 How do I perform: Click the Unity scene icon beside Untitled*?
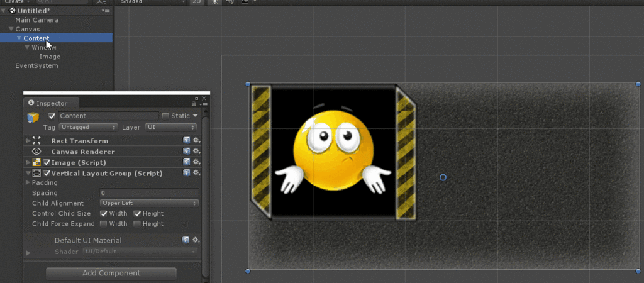click(12, 11)
